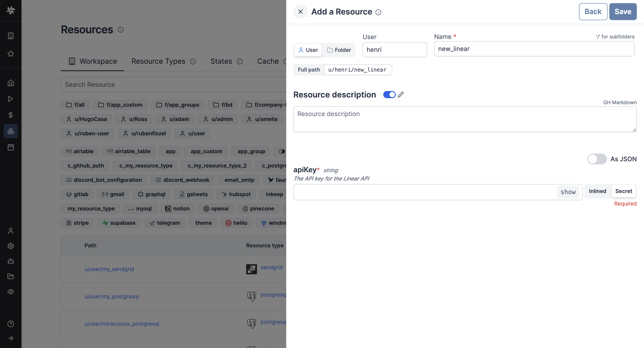Save the new_linear resource
644x348 pixels.
pos(623,11)
